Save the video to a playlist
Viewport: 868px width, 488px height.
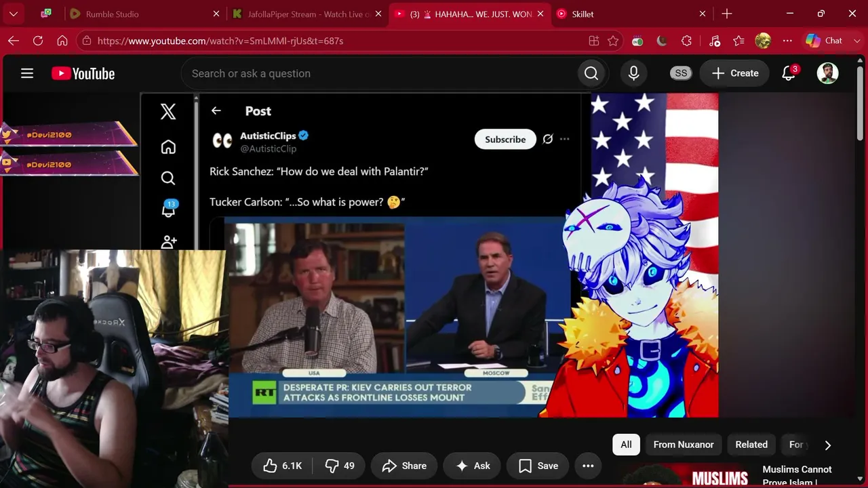[538, 466]
